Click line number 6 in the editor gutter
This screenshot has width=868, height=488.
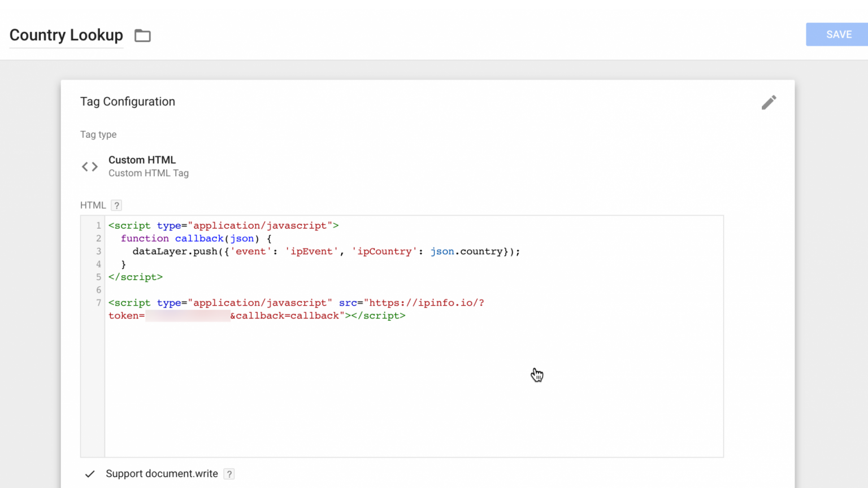coord(98,290)
